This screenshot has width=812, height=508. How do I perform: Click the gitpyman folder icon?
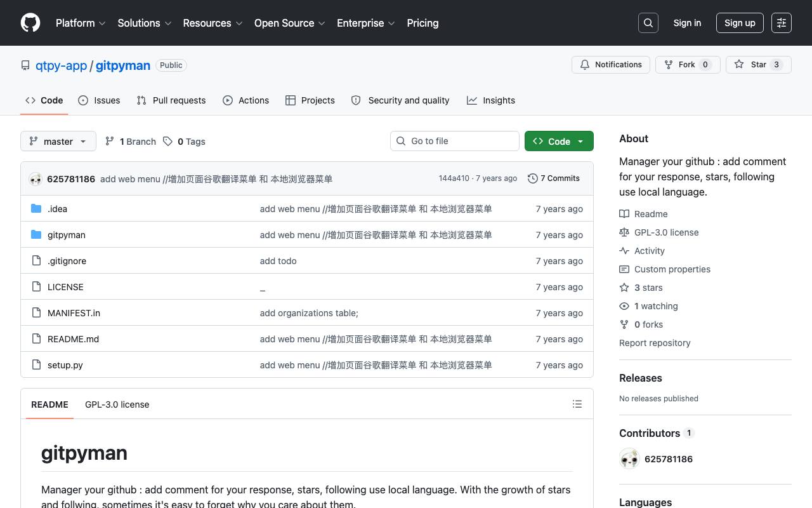36,234
